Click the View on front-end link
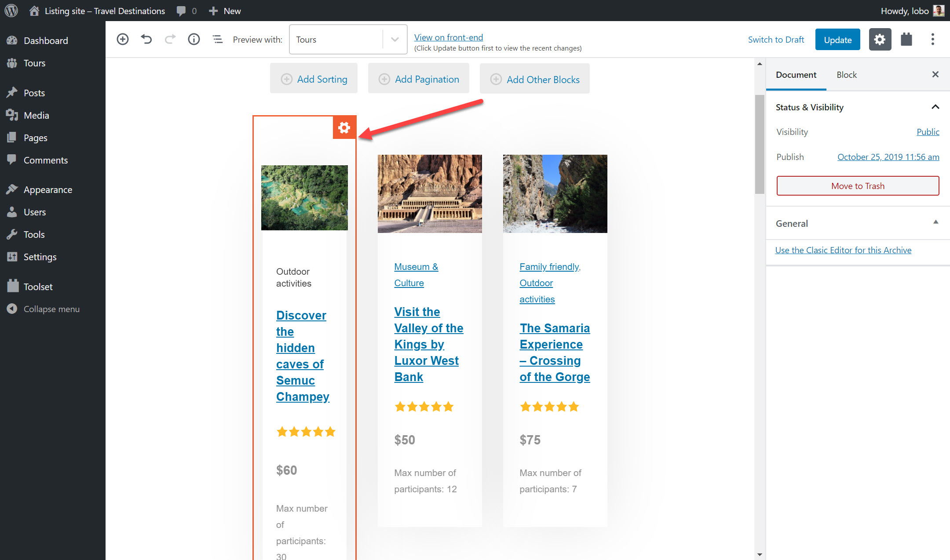 (x=449, y=37)
